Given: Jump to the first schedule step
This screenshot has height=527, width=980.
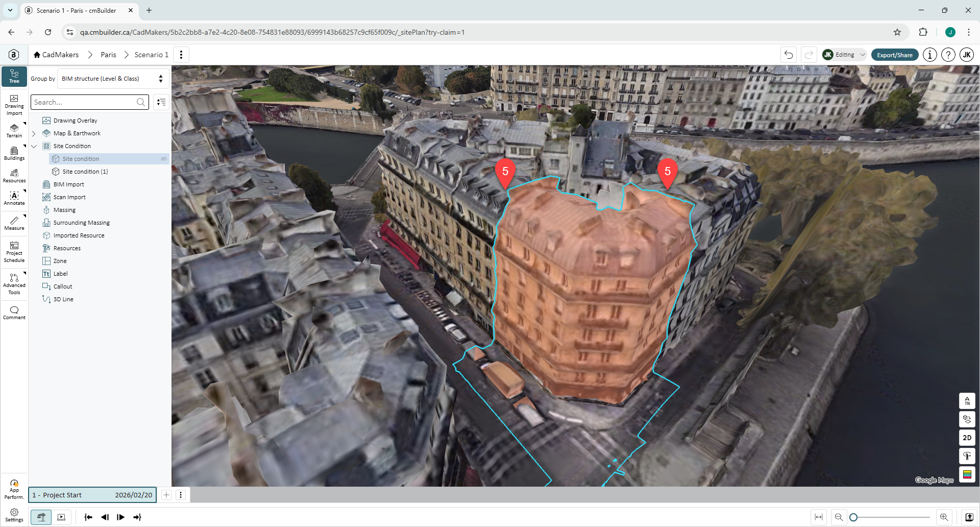Looking at the screenshot, I should (x=88, y=517).
